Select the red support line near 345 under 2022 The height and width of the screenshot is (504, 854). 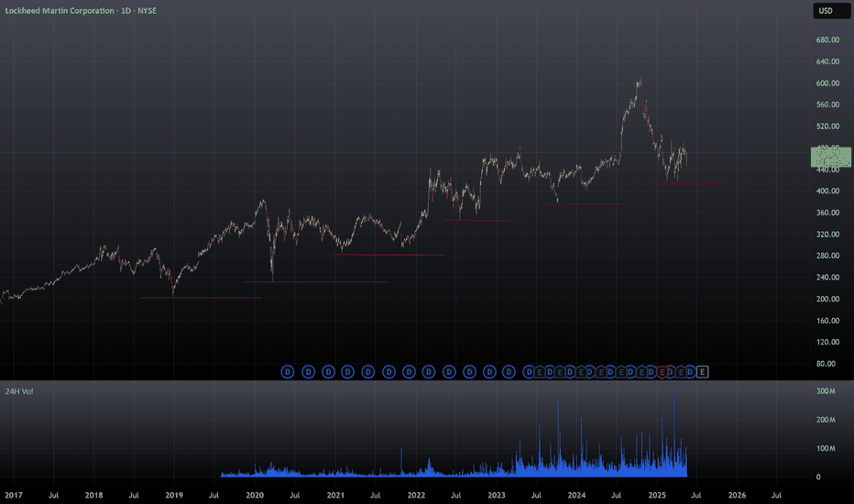click(x=480, y=220)
